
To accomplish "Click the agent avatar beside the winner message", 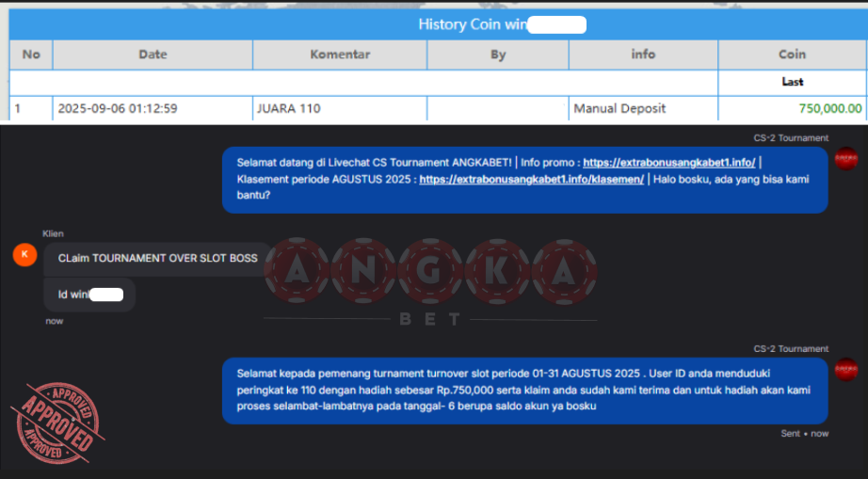I will pos(845,370).
